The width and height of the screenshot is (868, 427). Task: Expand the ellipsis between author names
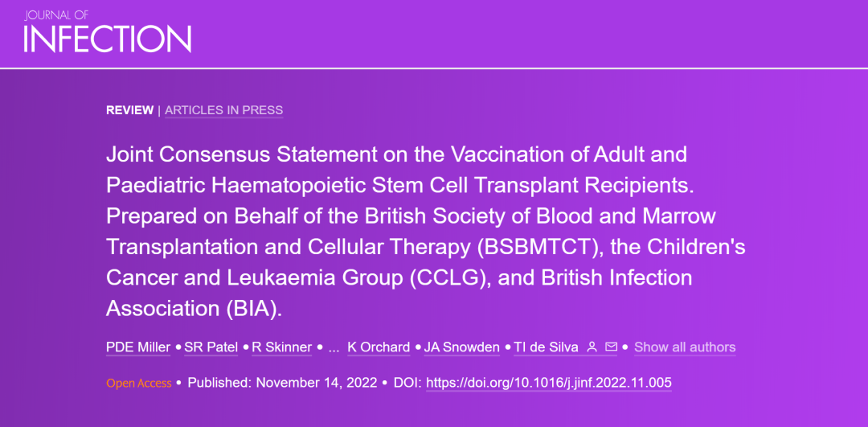[x=333, y=347]
